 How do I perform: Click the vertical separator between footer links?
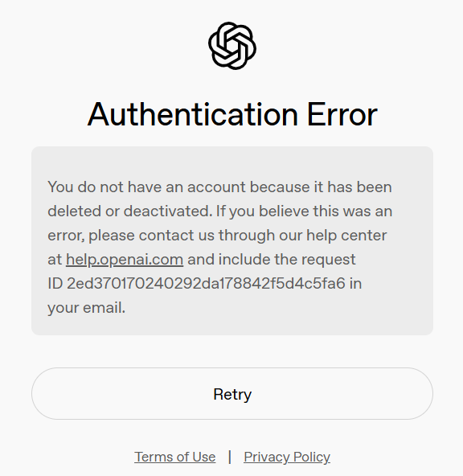click(230, 457)
